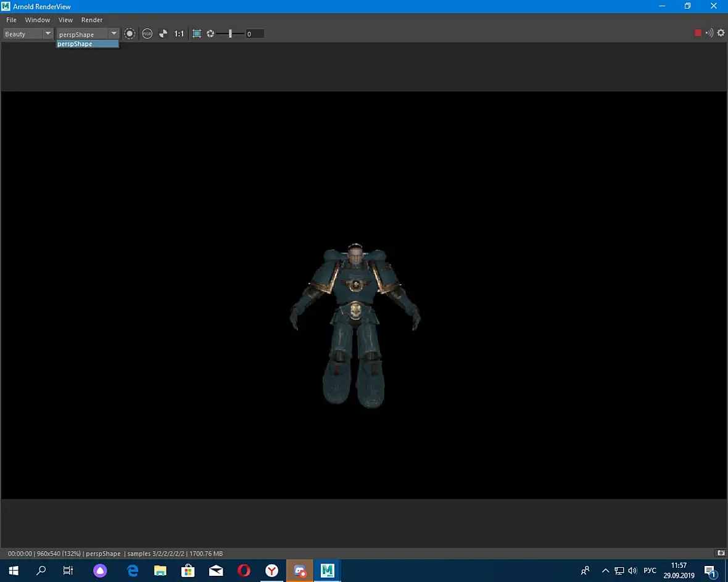
Task: Click the update full scene icon
Action: coord(709,33)
